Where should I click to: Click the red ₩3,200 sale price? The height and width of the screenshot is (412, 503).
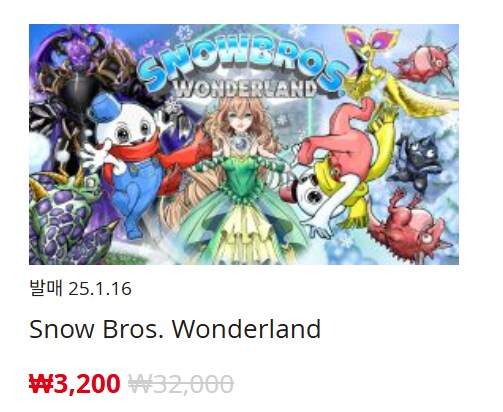74,384
